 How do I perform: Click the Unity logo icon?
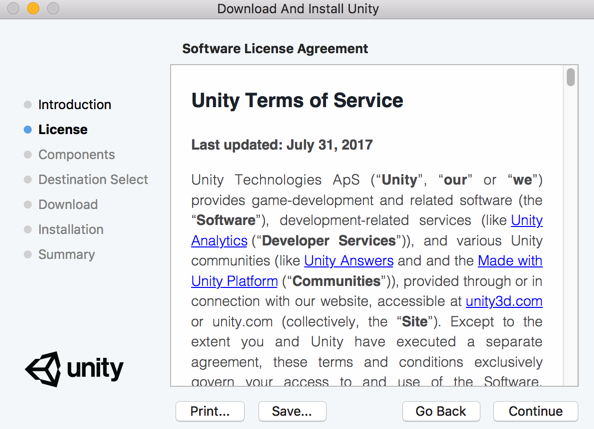tap(43, 369)
